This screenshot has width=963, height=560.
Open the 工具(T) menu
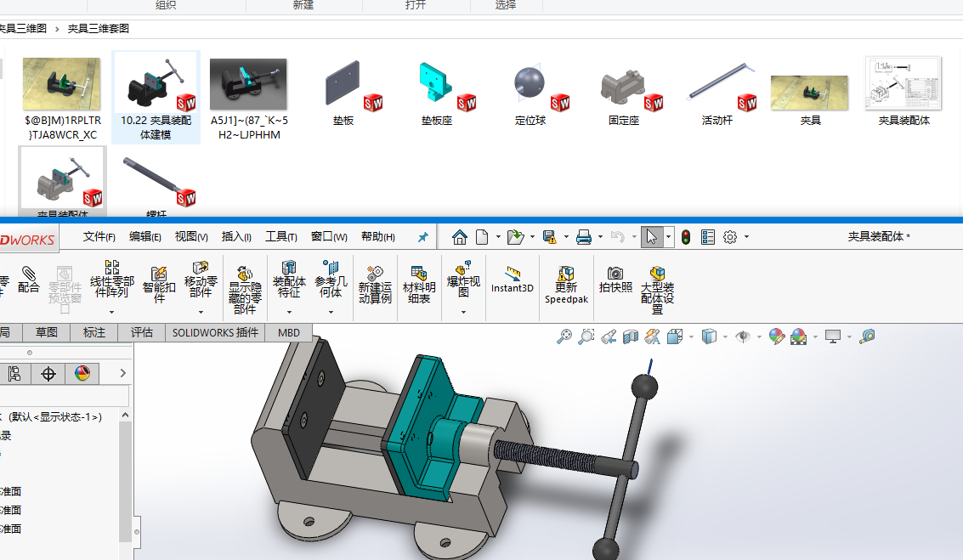pos(281,237)
